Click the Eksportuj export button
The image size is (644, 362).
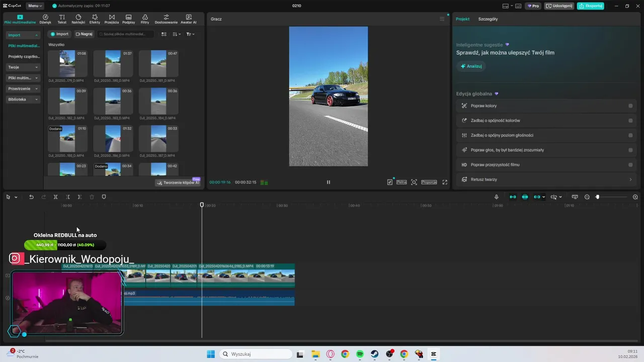590,6
